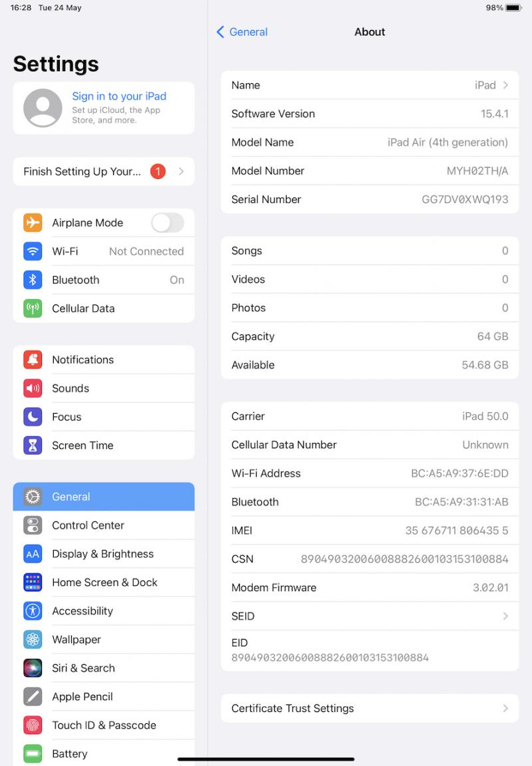Toggle the Airplane Mode switch

[168, 223]
